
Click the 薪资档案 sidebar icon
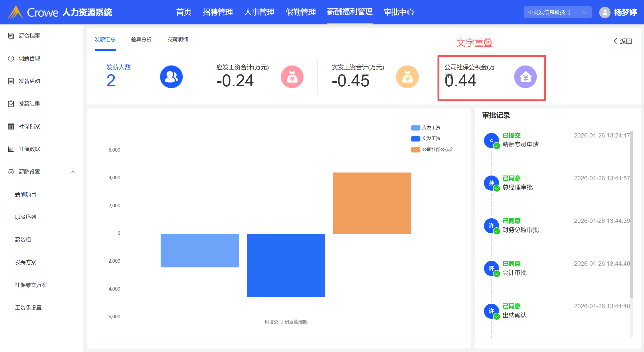click(11, 36)
